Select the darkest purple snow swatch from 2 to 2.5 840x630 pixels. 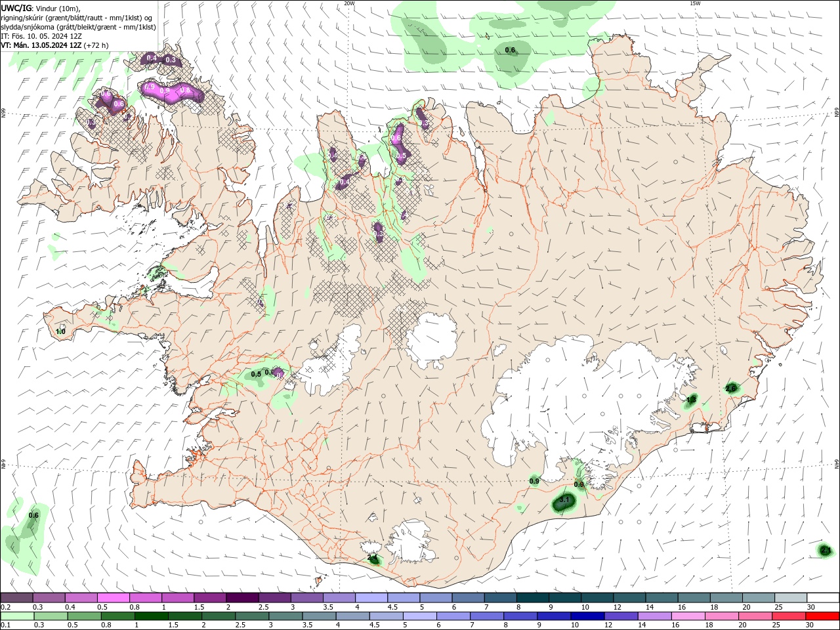[x=242, y=597]
